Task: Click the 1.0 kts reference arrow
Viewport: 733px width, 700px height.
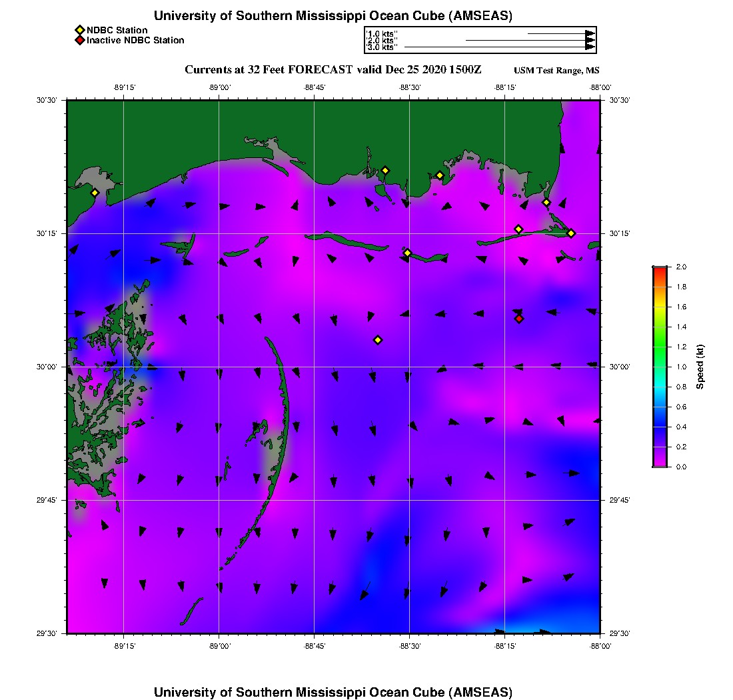Action: coord(560,33)
